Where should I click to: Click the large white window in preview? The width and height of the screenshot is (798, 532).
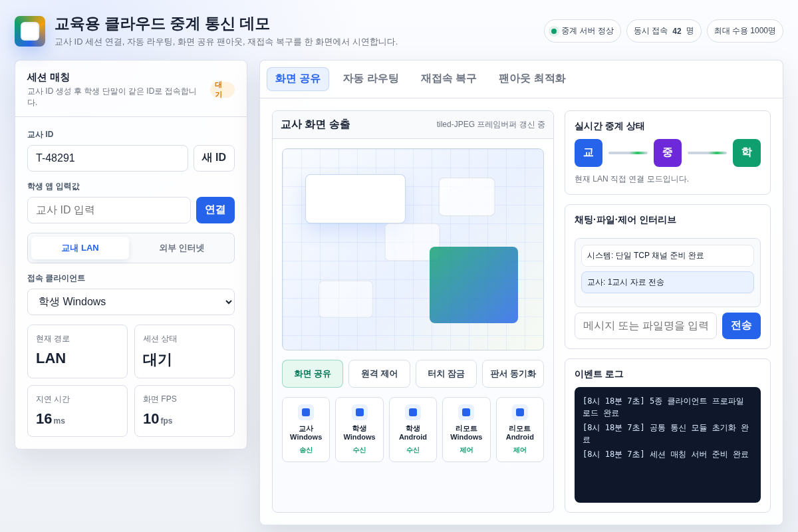[x=355, y=199]
